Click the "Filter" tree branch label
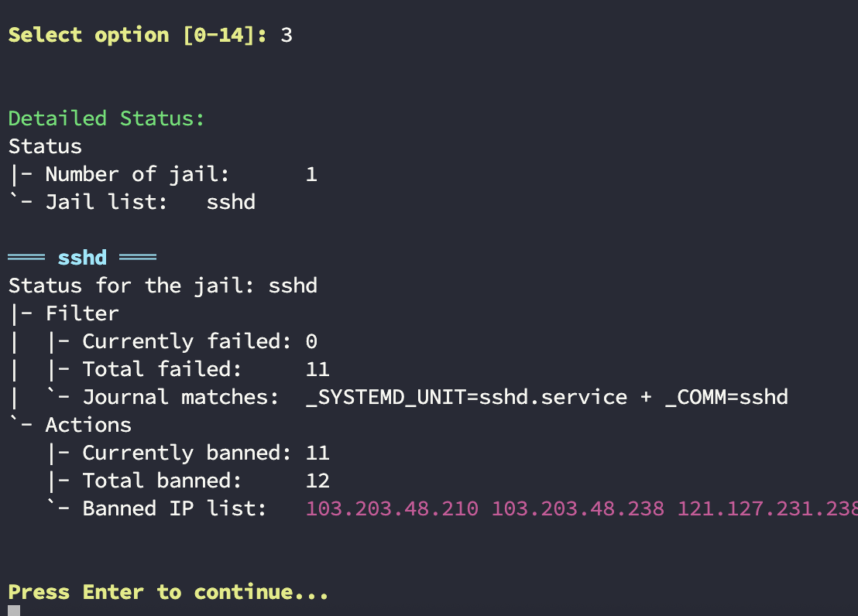Screen dimensions: 858x616 (82, 313)
